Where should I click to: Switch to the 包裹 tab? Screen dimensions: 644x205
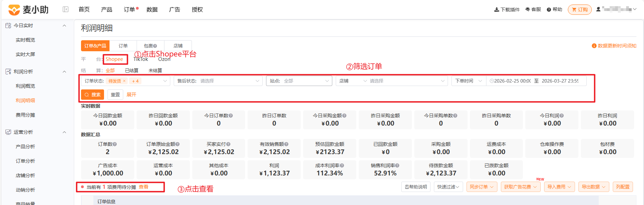click(150, 46)
